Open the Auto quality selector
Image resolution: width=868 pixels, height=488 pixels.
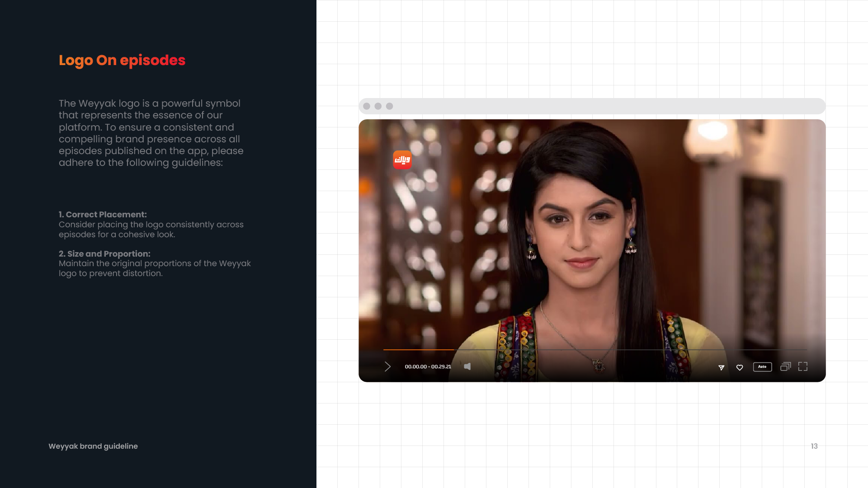point(762,367)
